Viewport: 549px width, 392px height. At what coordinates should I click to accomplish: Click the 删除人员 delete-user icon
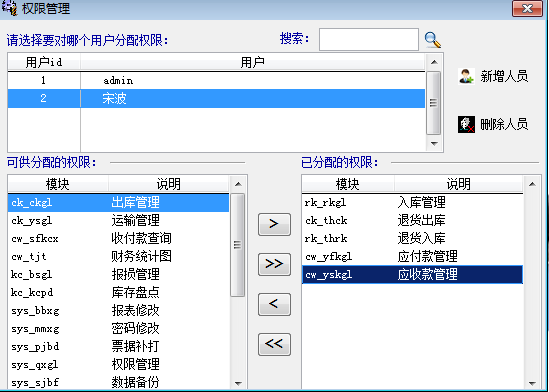466,124
